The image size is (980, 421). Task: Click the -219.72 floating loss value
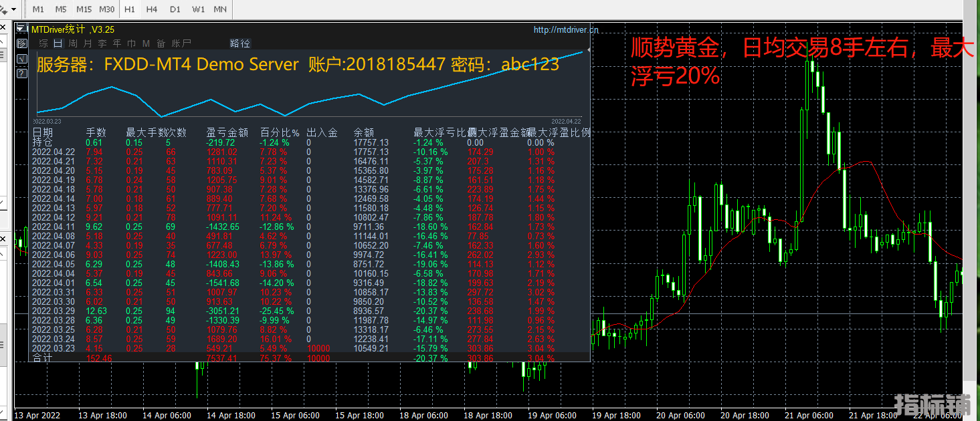[221, 142]
